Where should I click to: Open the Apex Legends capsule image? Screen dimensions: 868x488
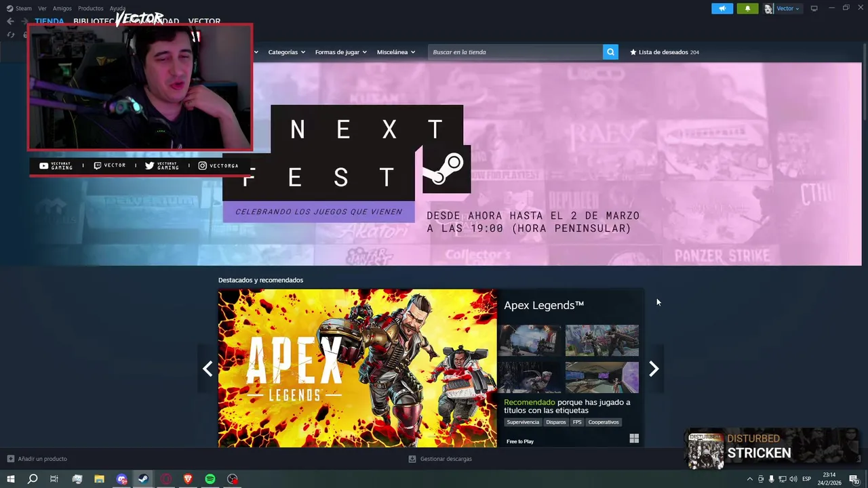(357, 368)
